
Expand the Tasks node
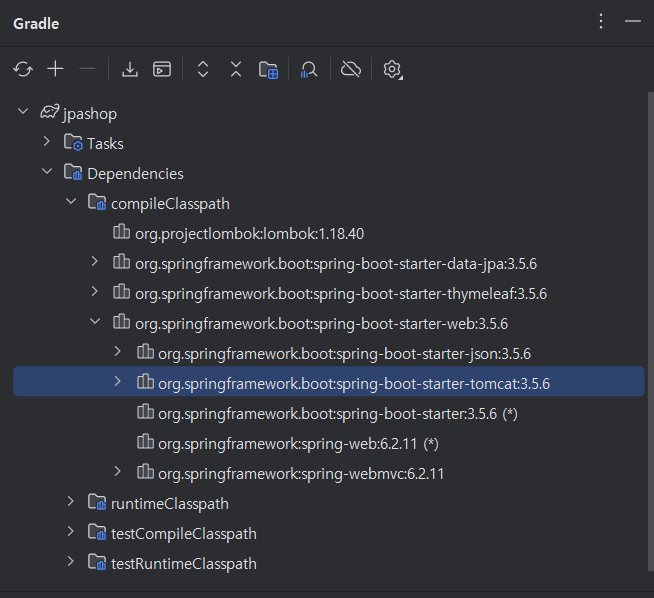point(46,143)
